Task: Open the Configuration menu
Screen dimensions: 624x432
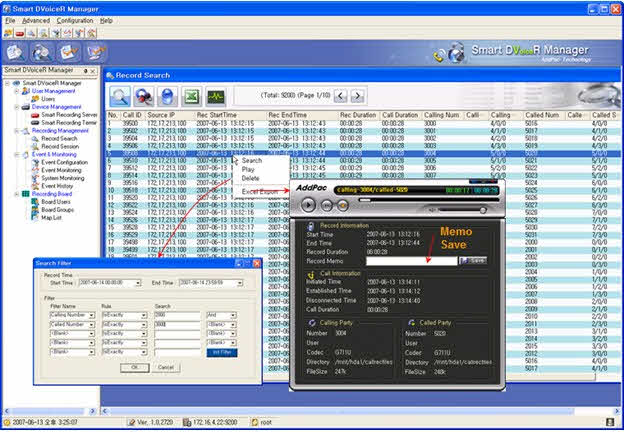Action: pos(74,20)
